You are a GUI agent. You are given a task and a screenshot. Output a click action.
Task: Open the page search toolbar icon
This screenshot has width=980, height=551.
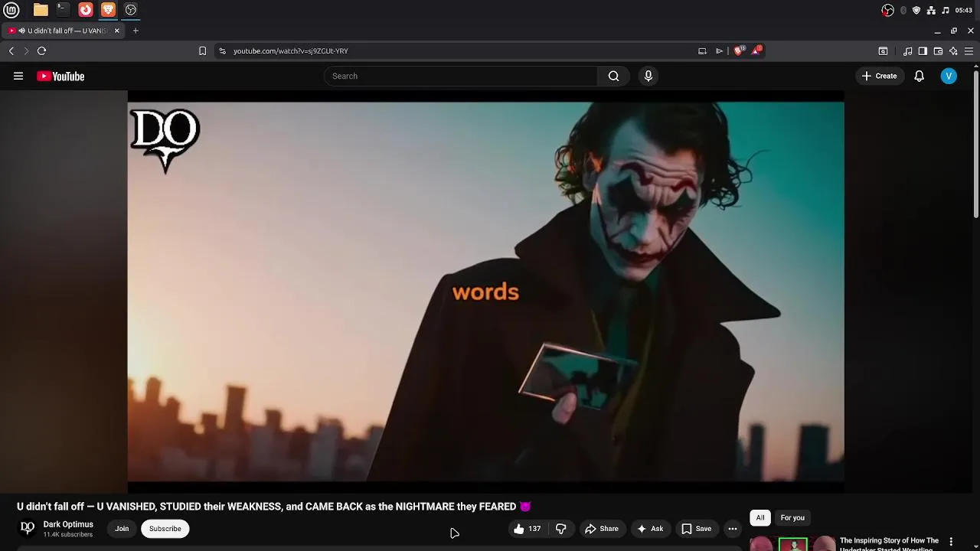[x=883, y=51]
